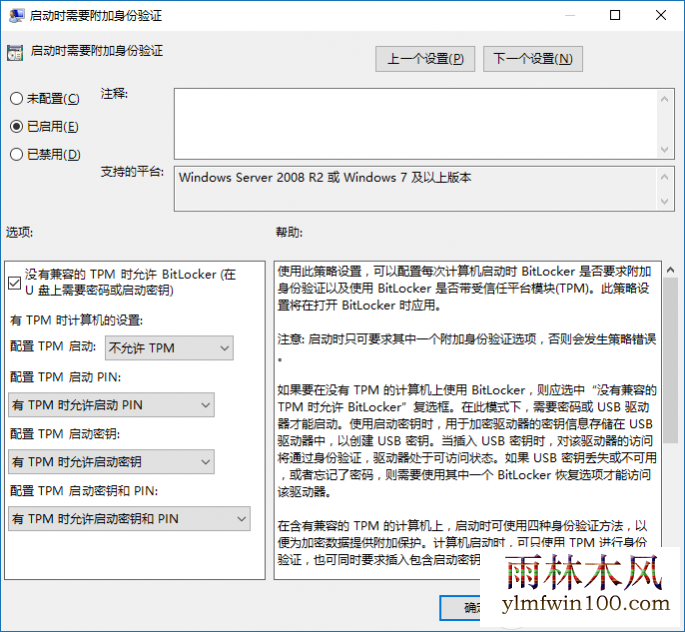The image size is (685, 632).
Task: Click the up arrow of the 注释 scrollbar
Action: tap(664, 99)
